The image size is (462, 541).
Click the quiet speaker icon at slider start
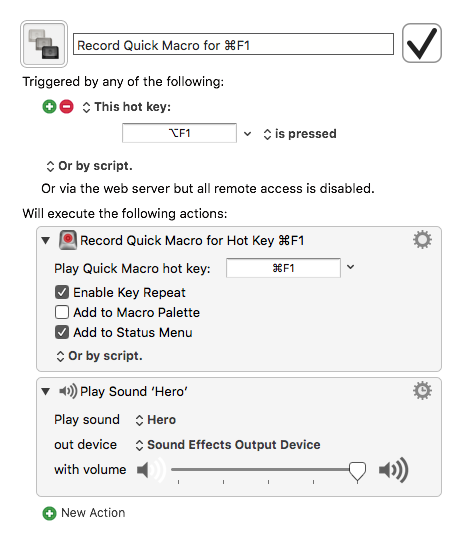151,470
